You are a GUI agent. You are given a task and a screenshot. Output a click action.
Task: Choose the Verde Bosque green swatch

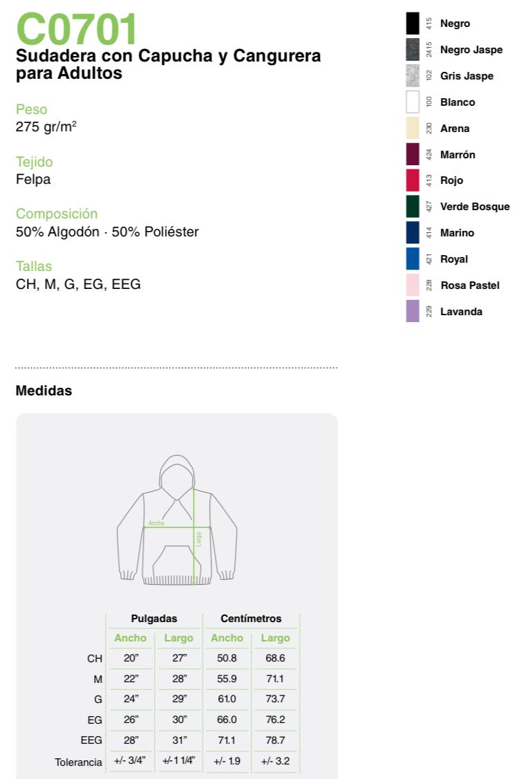(x=412, y=207)
